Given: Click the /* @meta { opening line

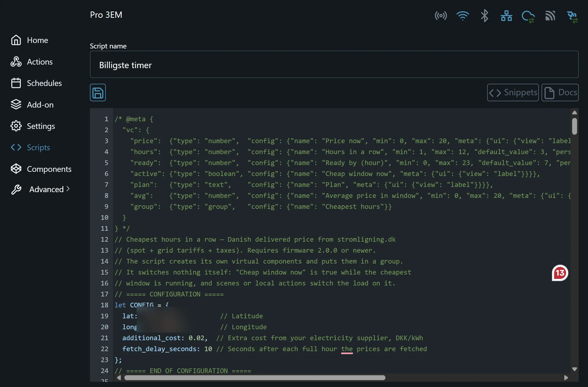Looking at the screenshot, I should click(134, 119).
